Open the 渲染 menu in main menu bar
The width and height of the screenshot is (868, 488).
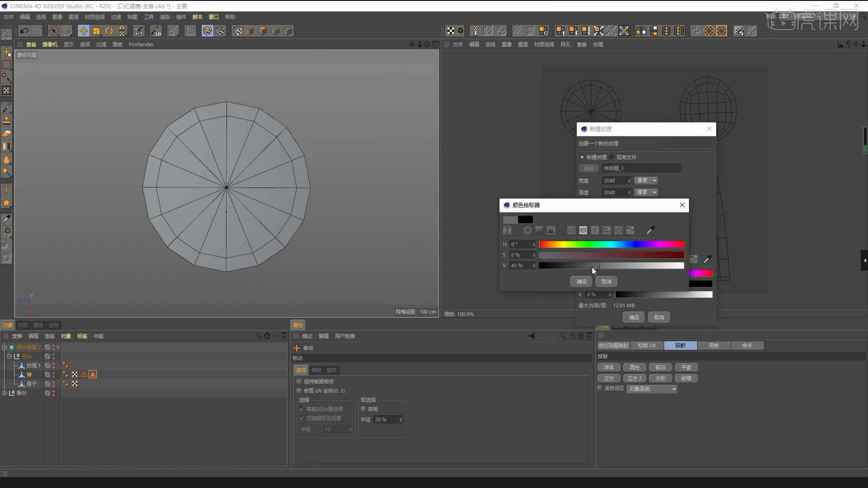click(x=165, y=17)
